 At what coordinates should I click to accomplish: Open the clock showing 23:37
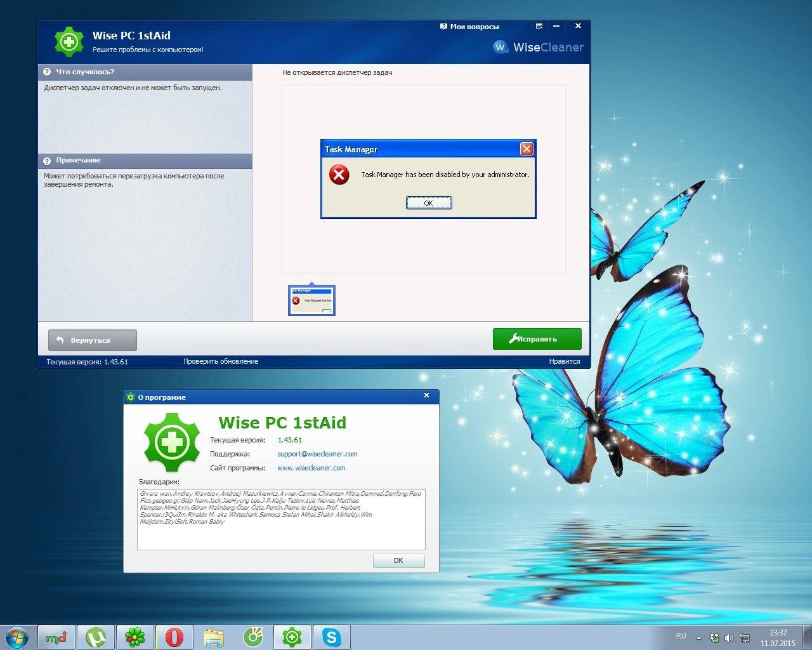point(778,637)
